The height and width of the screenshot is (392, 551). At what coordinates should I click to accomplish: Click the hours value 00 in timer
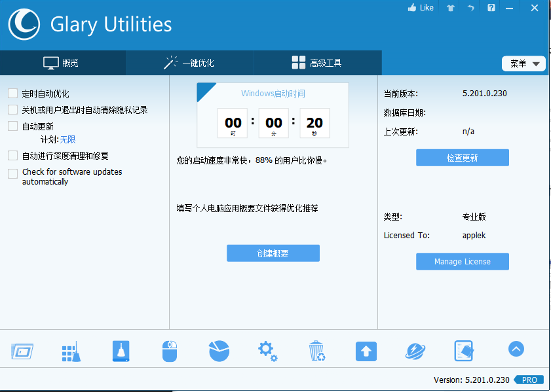click(x=233, y=123)
